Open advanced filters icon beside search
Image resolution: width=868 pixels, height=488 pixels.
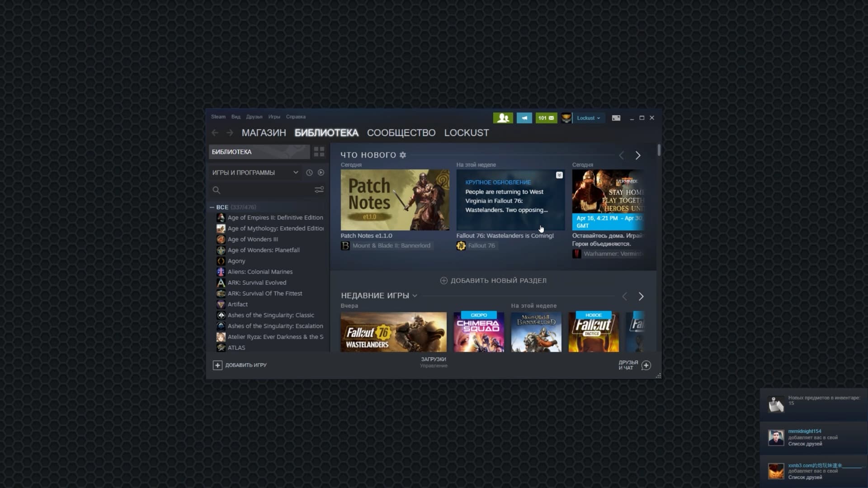(319, 190)
